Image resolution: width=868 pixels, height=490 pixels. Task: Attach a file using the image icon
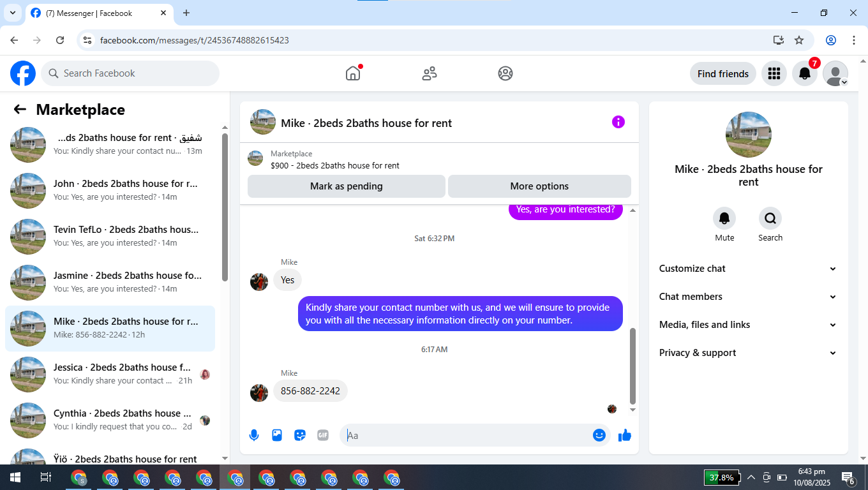coord(277,435)
